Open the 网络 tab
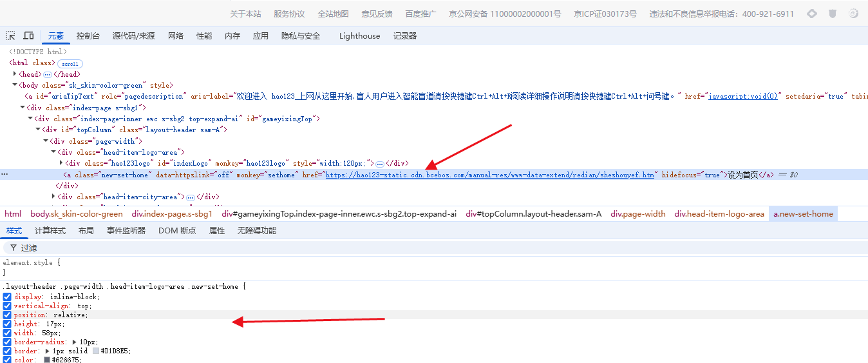 point(176,36)
